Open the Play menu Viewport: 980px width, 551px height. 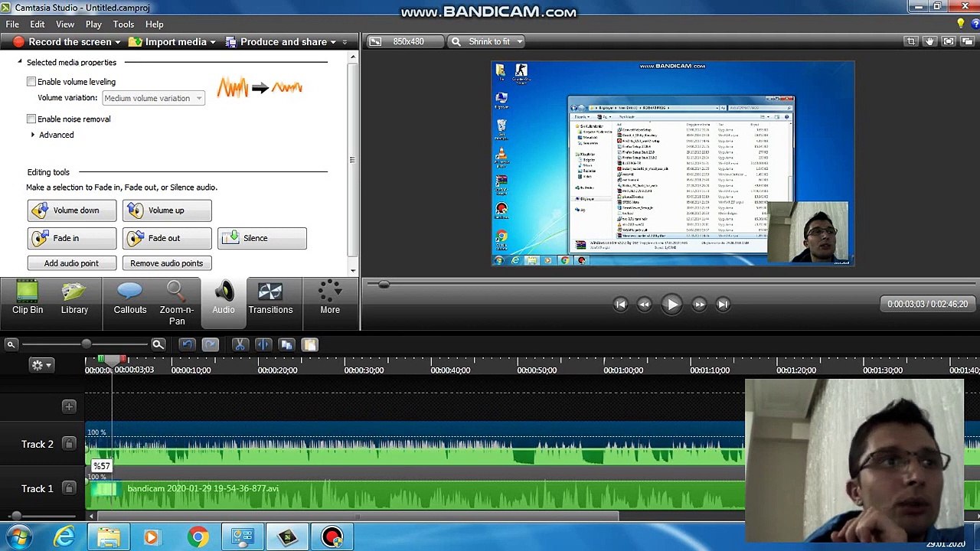tap(93, 24)
